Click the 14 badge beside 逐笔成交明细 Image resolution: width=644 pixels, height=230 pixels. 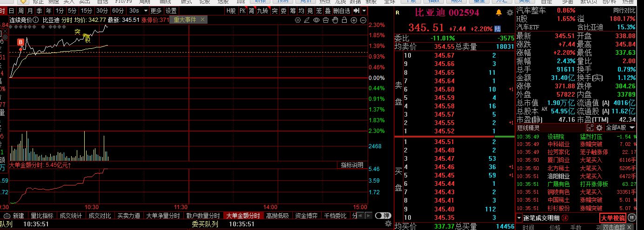tap(565, 218)
